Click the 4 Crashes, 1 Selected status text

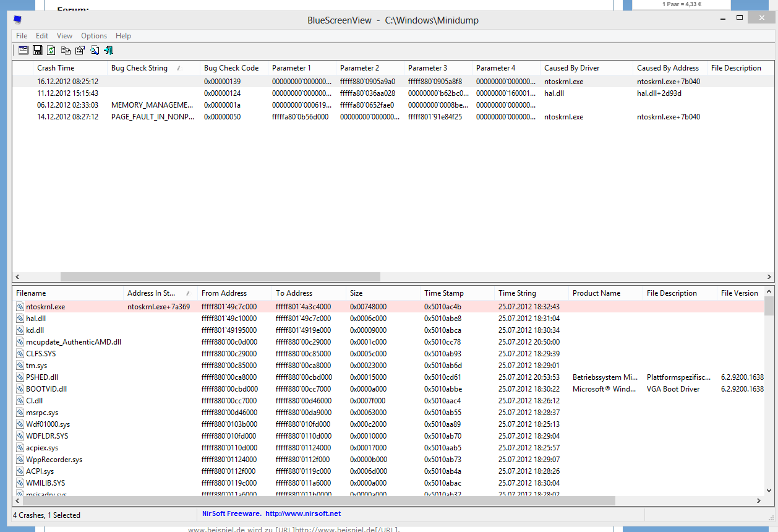[x=47, y=515]
